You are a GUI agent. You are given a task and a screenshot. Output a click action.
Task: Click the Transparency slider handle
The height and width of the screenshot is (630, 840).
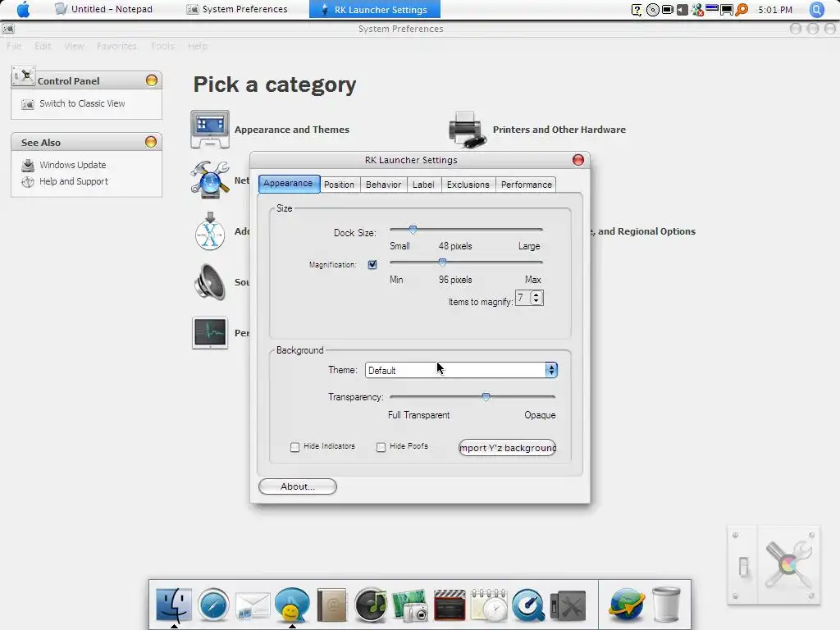click(x=486, y=397)
